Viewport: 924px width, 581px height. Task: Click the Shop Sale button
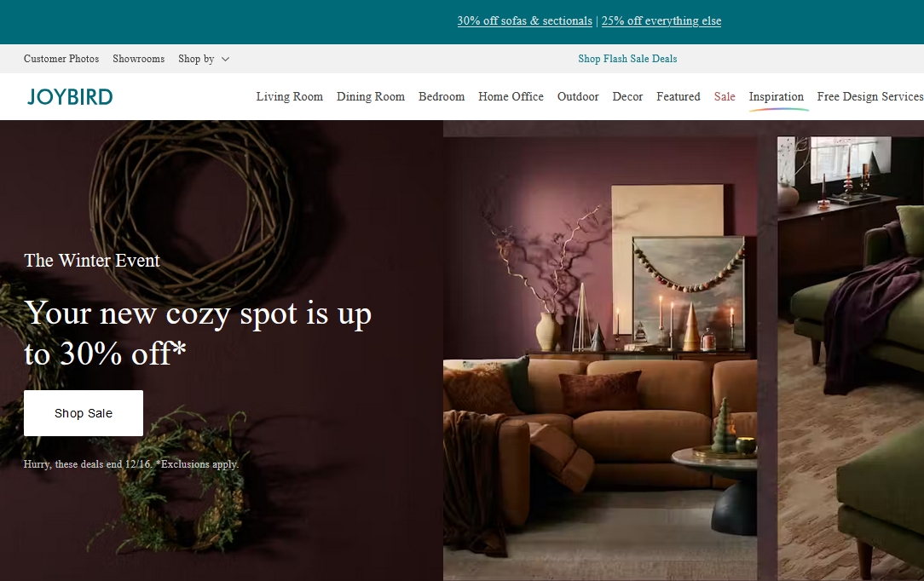(83, 413)
